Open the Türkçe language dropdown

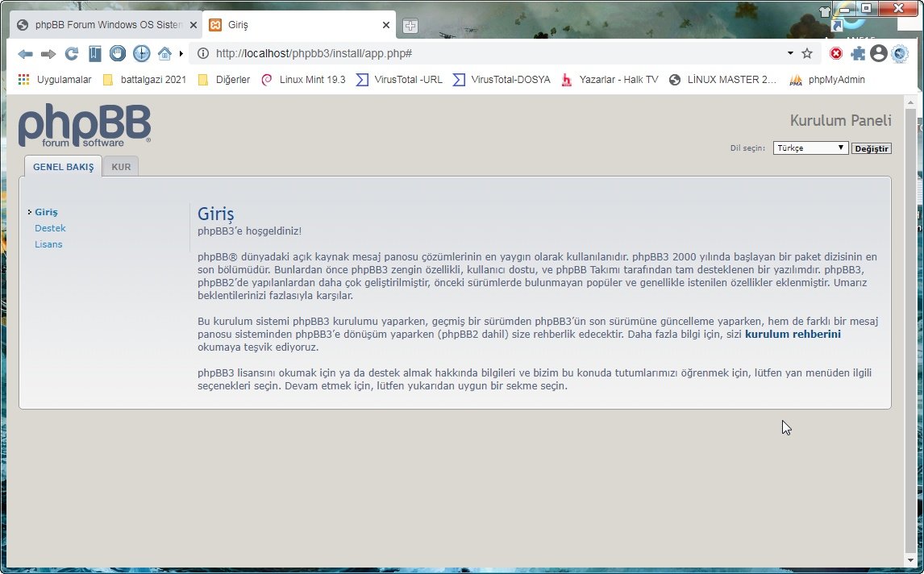[x=810, y=148]
